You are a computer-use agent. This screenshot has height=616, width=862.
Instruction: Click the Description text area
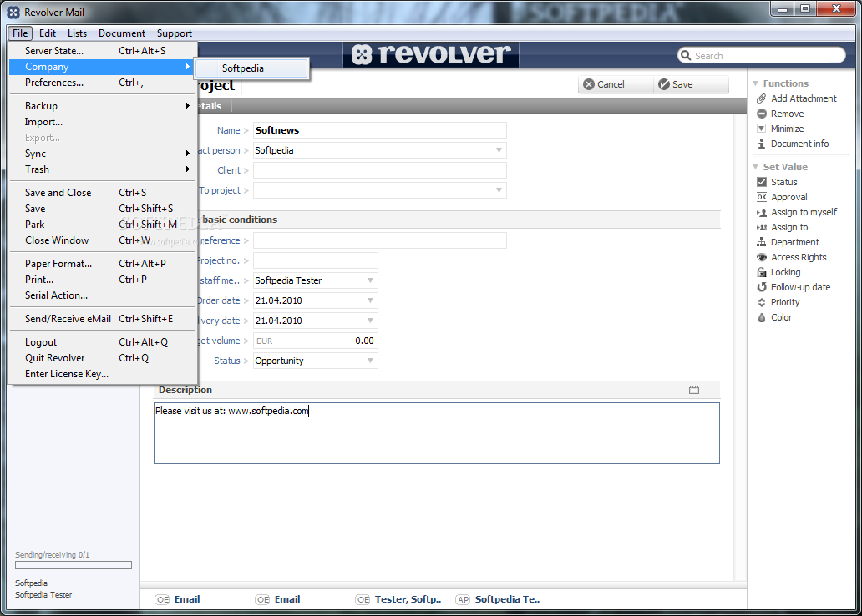click(437, 433)
